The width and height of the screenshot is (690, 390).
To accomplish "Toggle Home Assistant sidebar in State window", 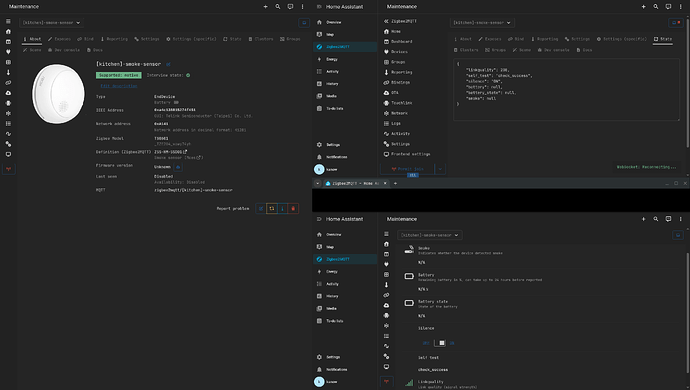I will click(x=319, y=7).
